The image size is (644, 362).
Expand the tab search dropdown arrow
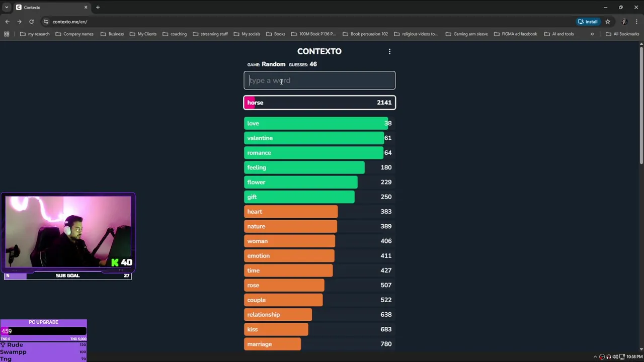coord(7,8)
